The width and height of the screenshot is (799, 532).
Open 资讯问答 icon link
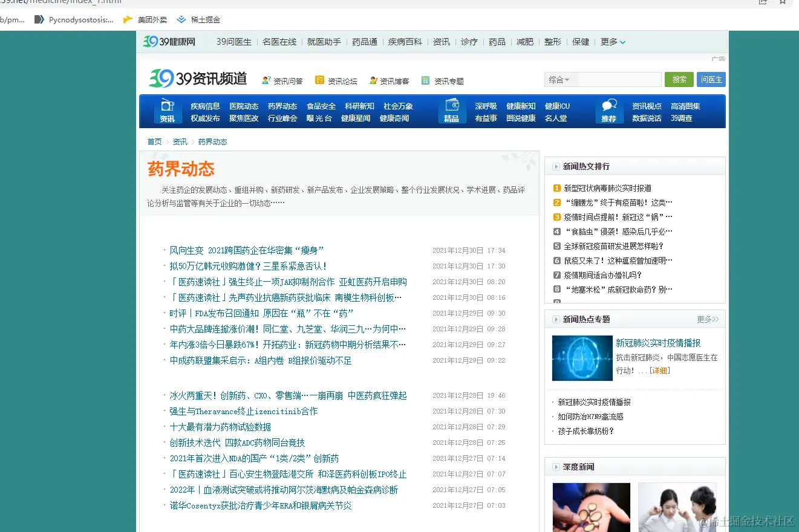coord(282,81)
